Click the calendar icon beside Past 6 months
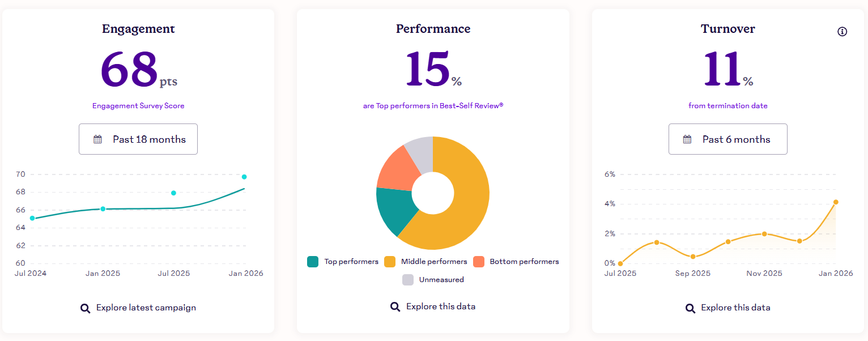868x341 pixels. tap(687, 139)
